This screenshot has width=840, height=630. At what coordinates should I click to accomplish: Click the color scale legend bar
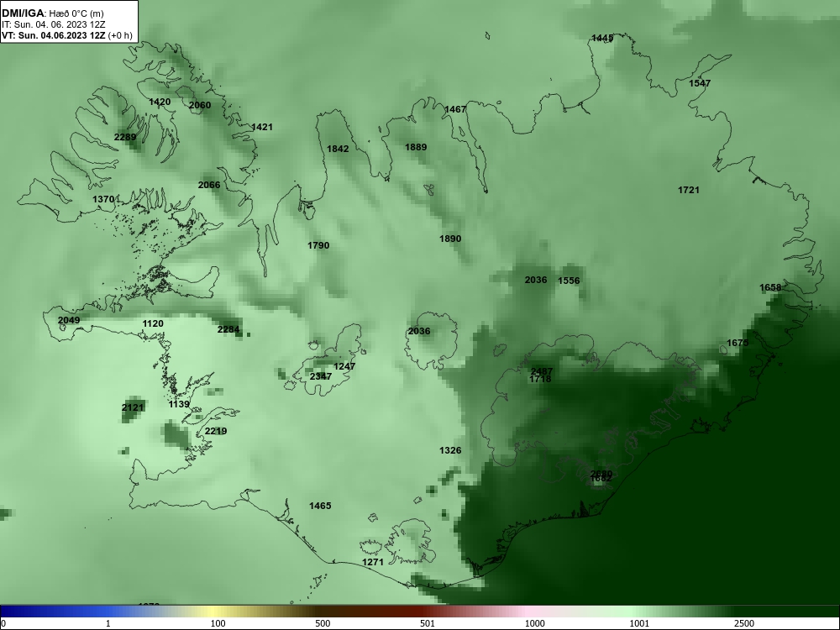click(420, 612)
